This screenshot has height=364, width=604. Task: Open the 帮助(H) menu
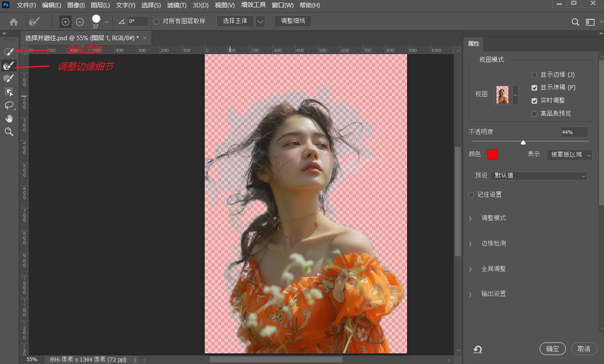[309, 5]
